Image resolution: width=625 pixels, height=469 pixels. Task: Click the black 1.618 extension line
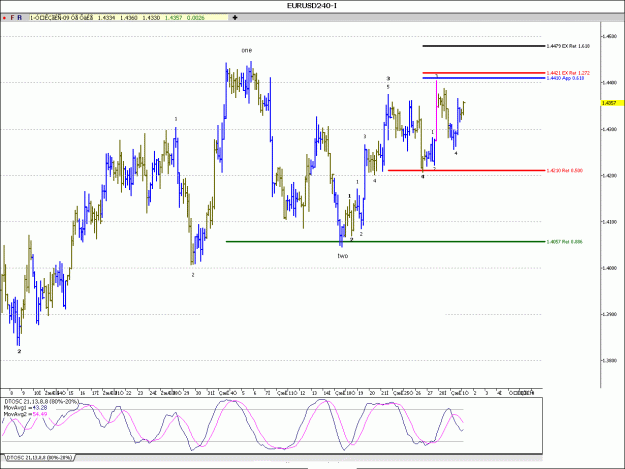(x=483, y=46)
